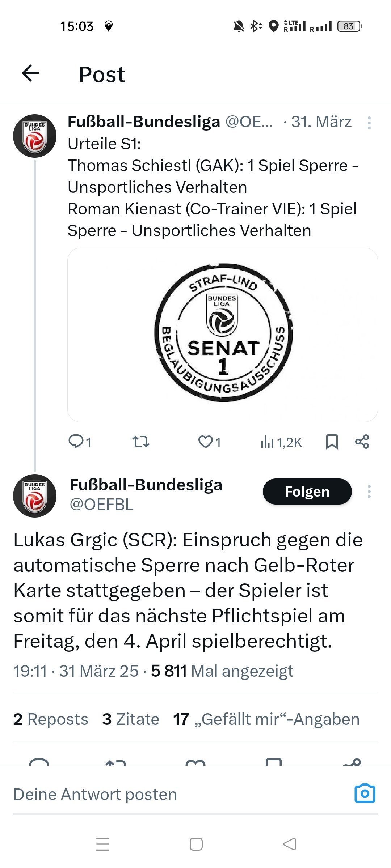Image resolution: width=391 pixels, height=868 pixels.
Task: Open Android recent apps menu button
Action: point(103,844)
